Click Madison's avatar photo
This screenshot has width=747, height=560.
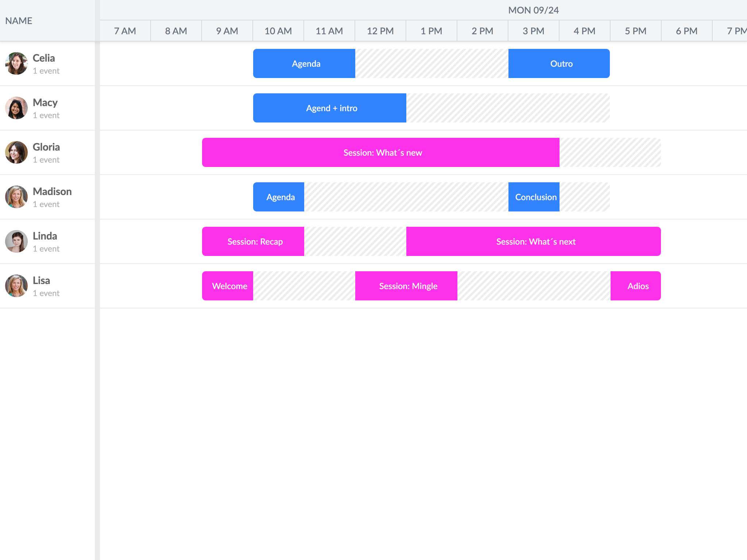pos(16,197)
